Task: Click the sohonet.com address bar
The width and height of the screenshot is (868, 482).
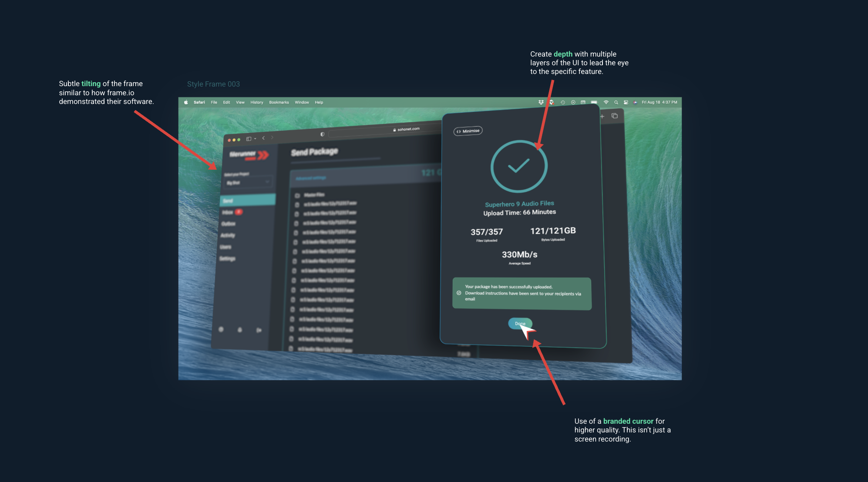Action: pyautogui.click(x=385, y=130)
